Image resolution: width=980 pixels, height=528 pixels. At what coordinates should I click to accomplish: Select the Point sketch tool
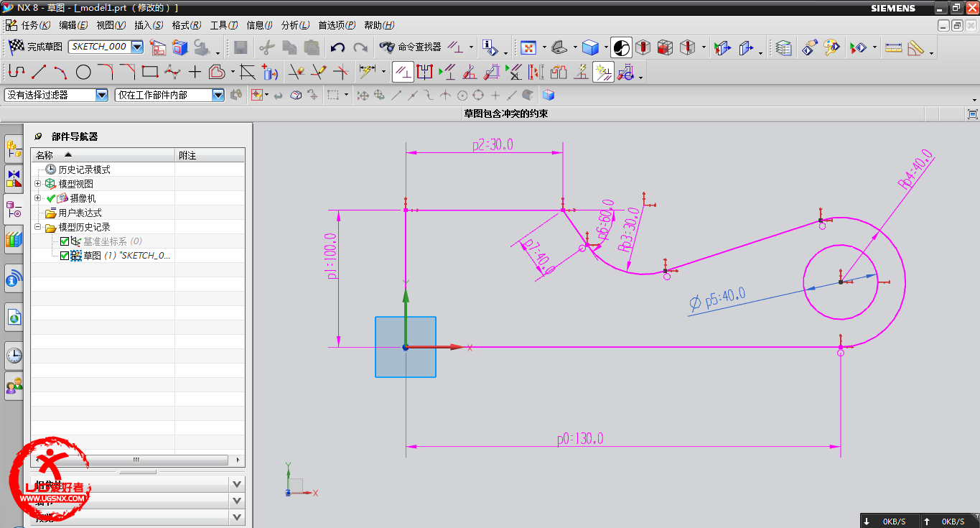(195, 72)
